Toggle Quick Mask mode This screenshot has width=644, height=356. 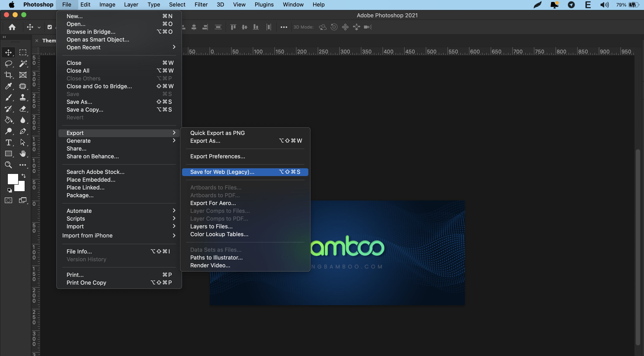tap(8, 200)
